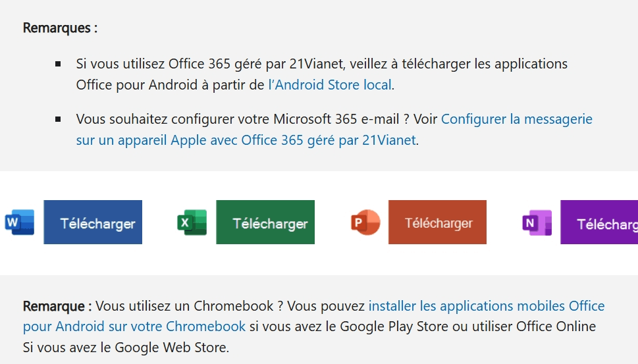Click the second square bullet marker
Screen dimensions: 638x364
coord(58,118)
